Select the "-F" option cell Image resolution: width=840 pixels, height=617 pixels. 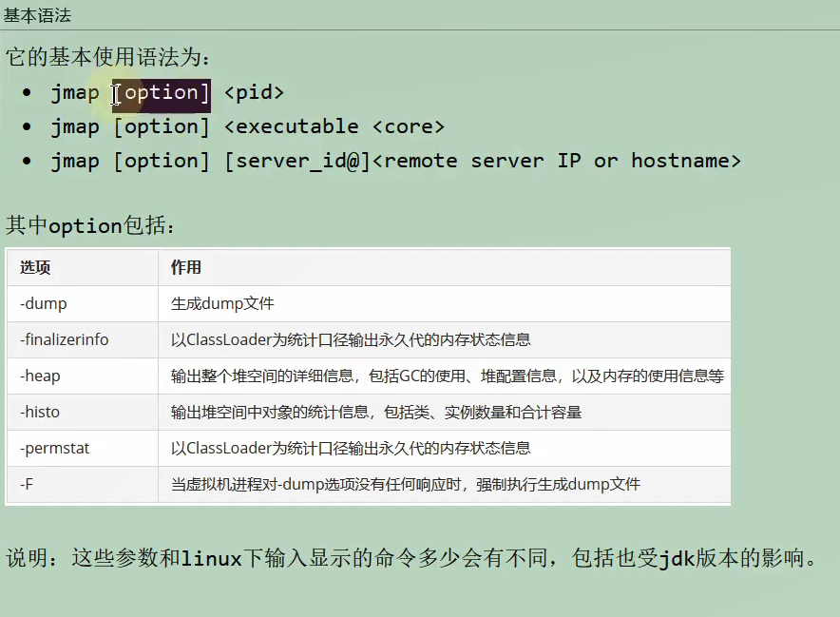(x=26, y=484)
